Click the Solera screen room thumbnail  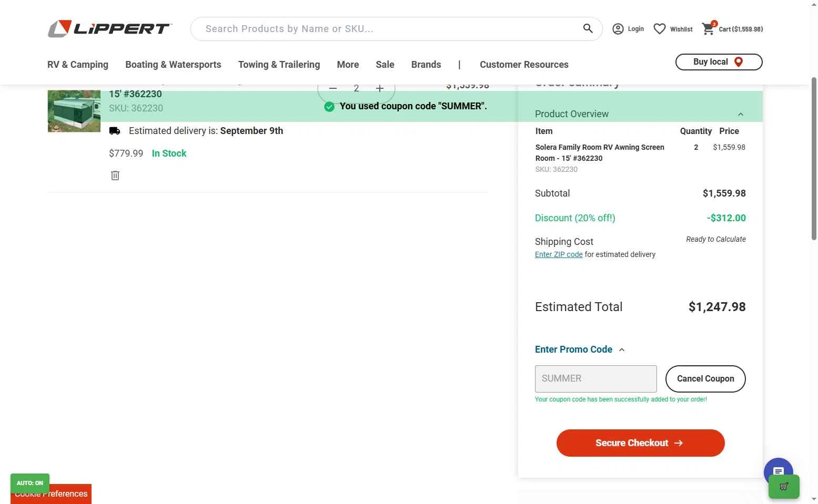coord(74,111)
